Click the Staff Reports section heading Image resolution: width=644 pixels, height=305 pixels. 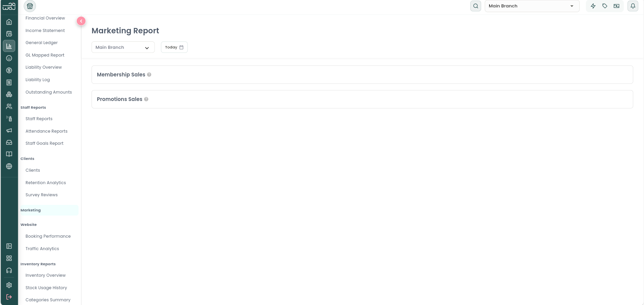point(33,108)
